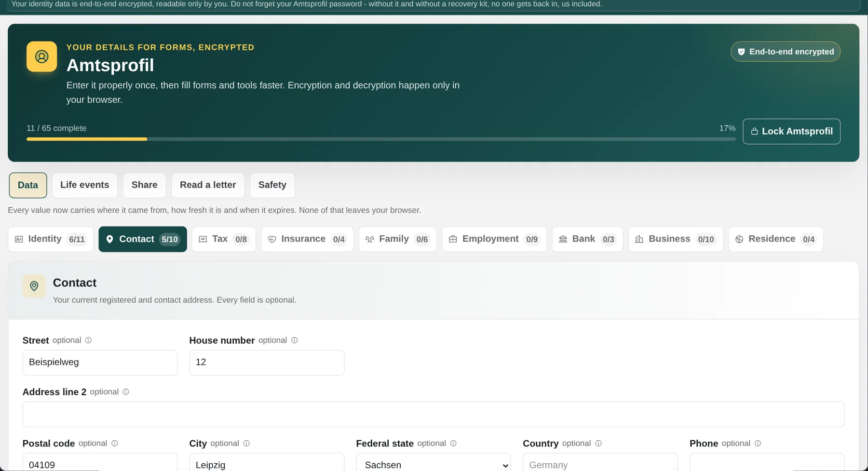Open the Residence 0/4 category tab
The height and width of the screenshot is (471, 868).
click(776, 239)
